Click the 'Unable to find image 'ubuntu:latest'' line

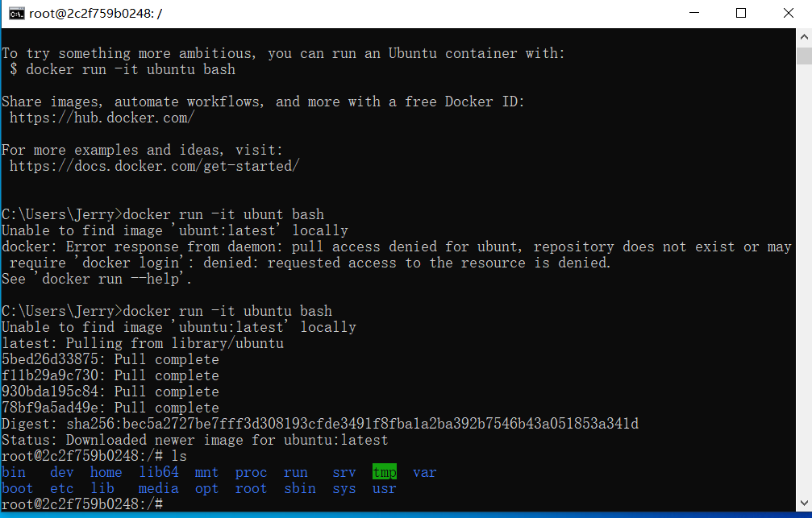tap(179, 327)
